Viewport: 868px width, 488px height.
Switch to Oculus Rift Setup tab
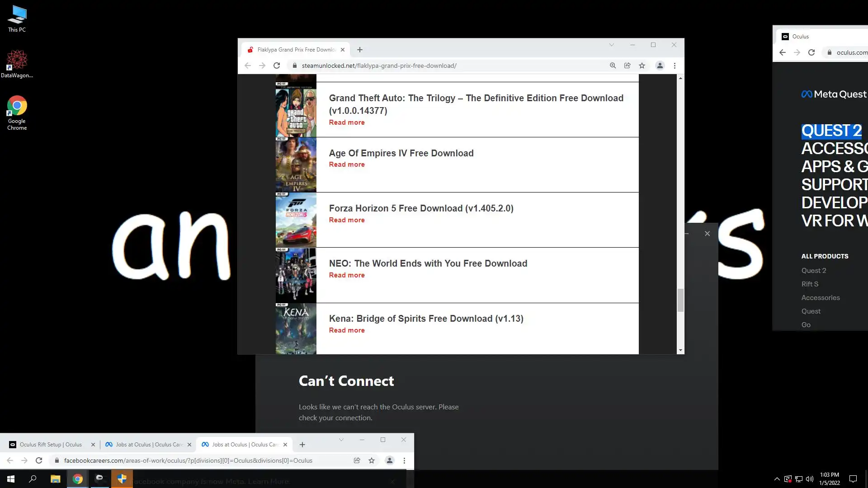50,445
